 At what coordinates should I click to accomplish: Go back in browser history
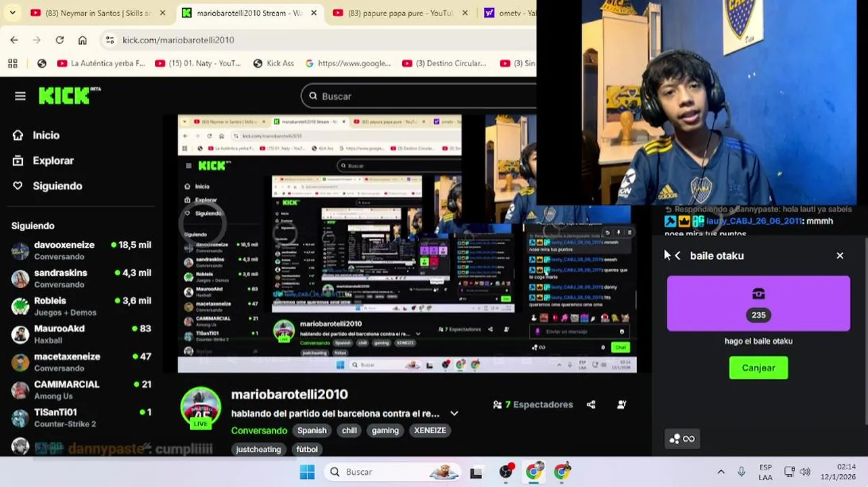pos(14,40)
